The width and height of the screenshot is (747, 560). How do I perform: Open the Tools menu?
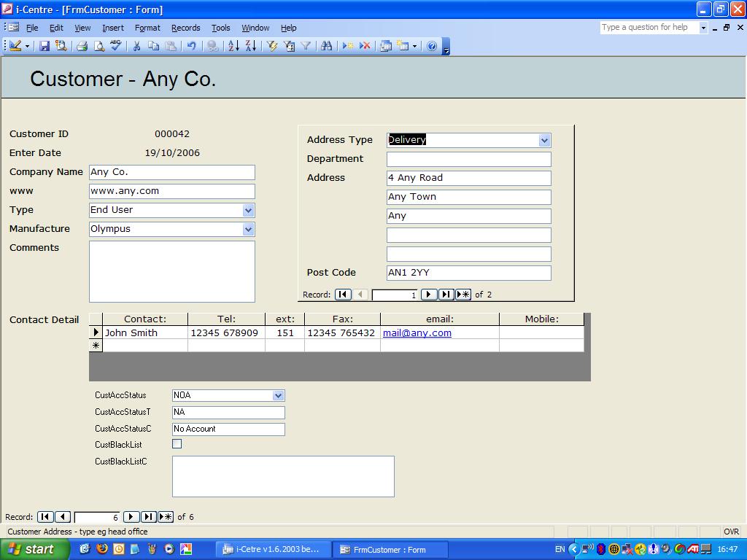[x=220, y=28]
